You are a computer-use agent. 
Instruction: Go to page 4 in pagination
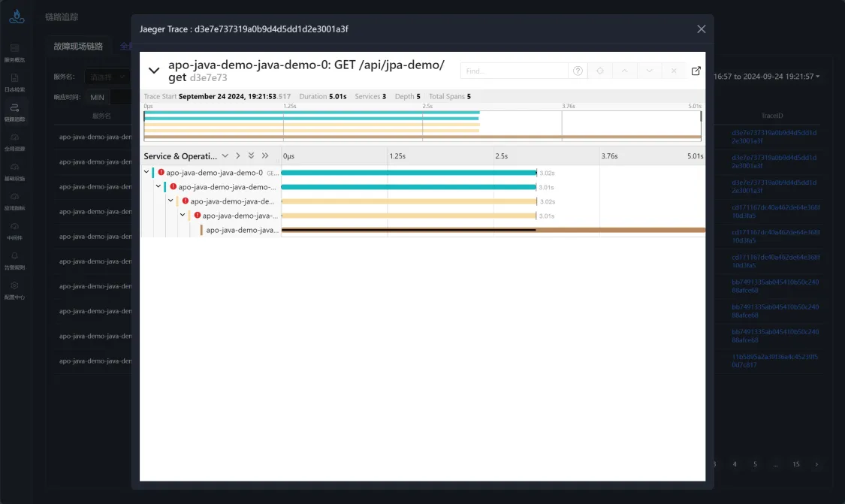(x=735, y=464)
